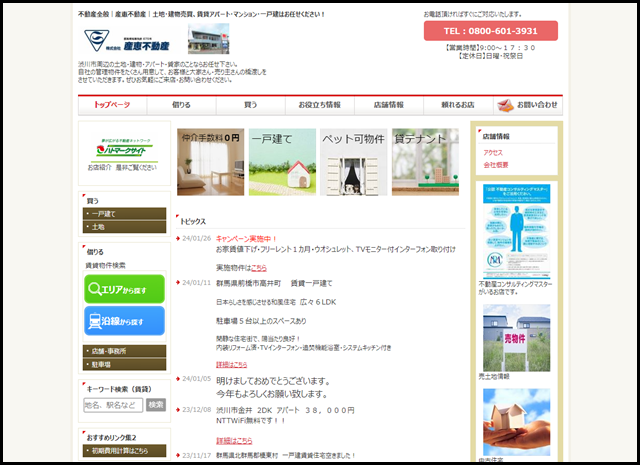This screenshot has height=465, width=640.
Task: Open the 貸テナント image banner
Action: 425,162
